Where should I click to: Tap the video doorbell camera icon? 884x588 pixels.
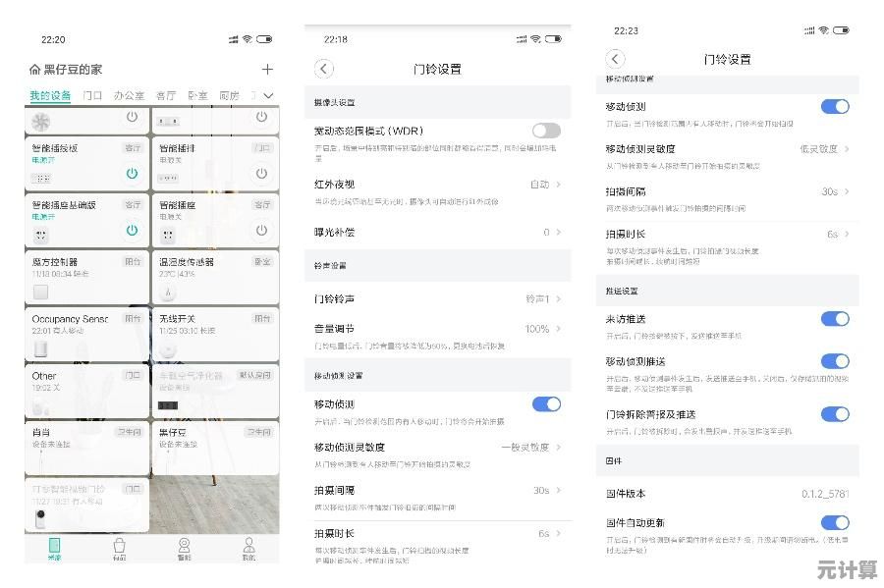(x=41, y=518)
